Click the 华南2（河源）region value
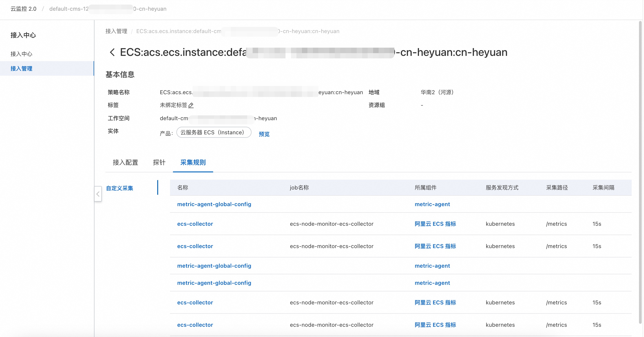Viewport: 644px width, 337px height. (x=437, y=92)
